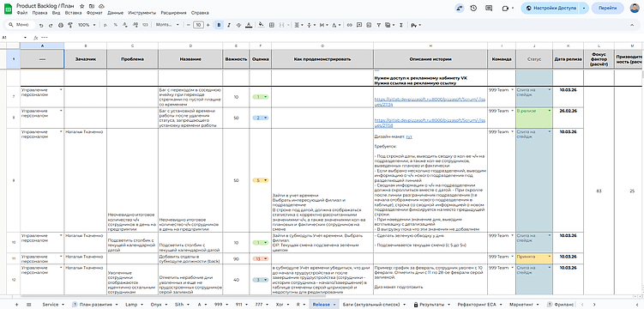Toggle strikethrough formatting
Screen dimensions: 644x309
coord(238,25)
